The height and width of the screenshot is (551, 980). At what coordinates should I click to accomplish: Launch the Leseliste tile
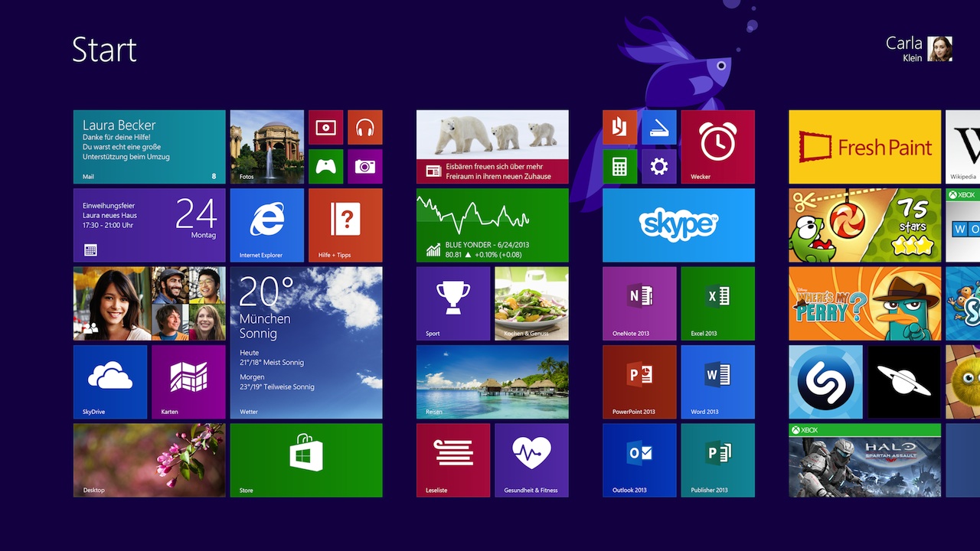(453, 461)
